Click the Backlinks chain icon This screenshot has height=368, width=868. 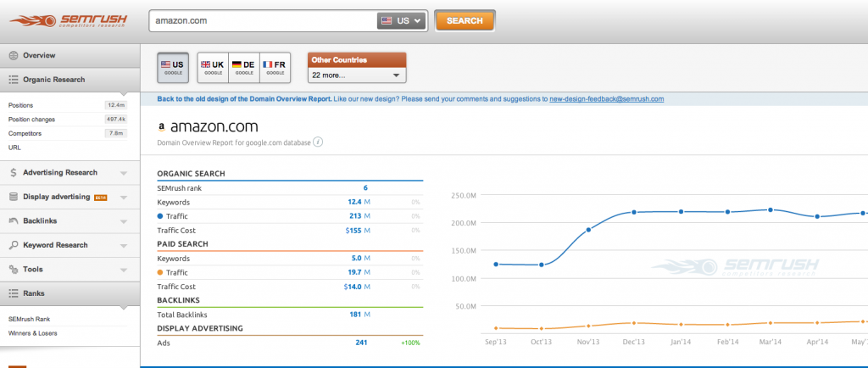(x=14, y=220)
